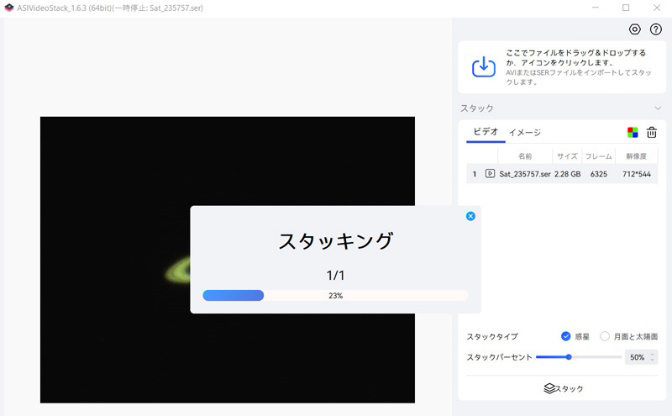
Task: Click the ASIVideoStack app icon in title bar
Action: 9,7
